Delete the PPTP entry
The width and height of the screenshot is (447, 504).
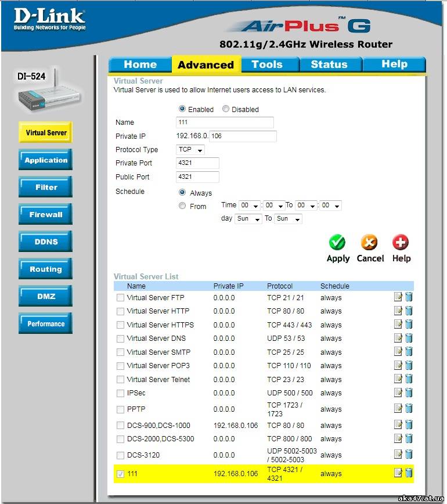click(409, 408)
